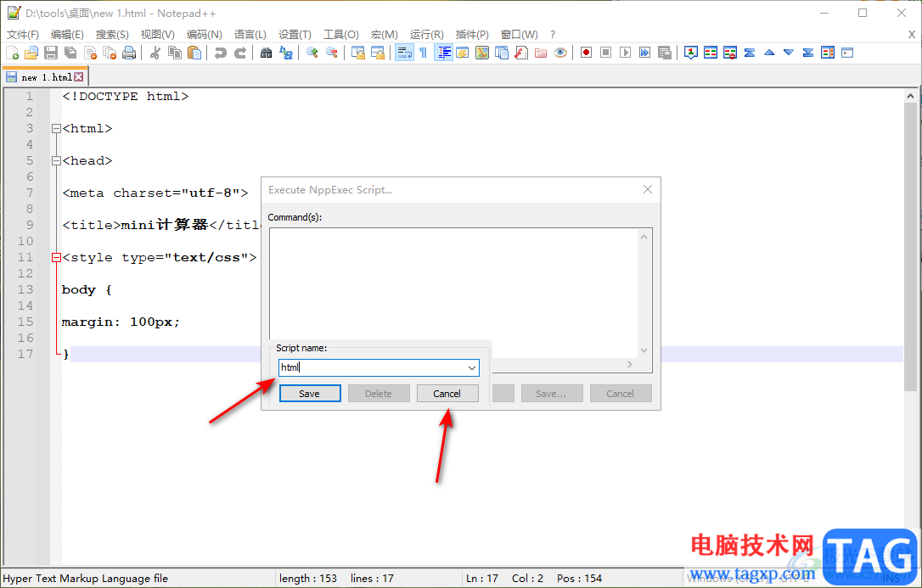Open the Function List panel icon
Image resolution: width=922 pixels, height=588 pixels.
pyautogui.click(x=521, y=53)
